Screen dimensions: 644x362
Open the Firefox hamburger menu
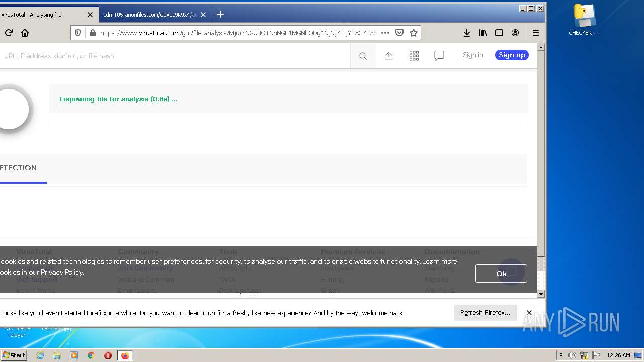pyautogui.click(x=536, y=33)
